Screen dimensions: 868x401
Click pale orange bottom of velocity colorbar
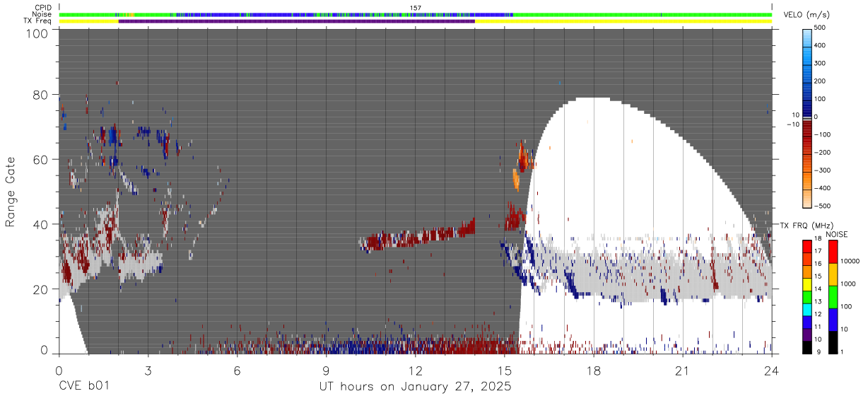pyautogui.click(x=807, y=197)
